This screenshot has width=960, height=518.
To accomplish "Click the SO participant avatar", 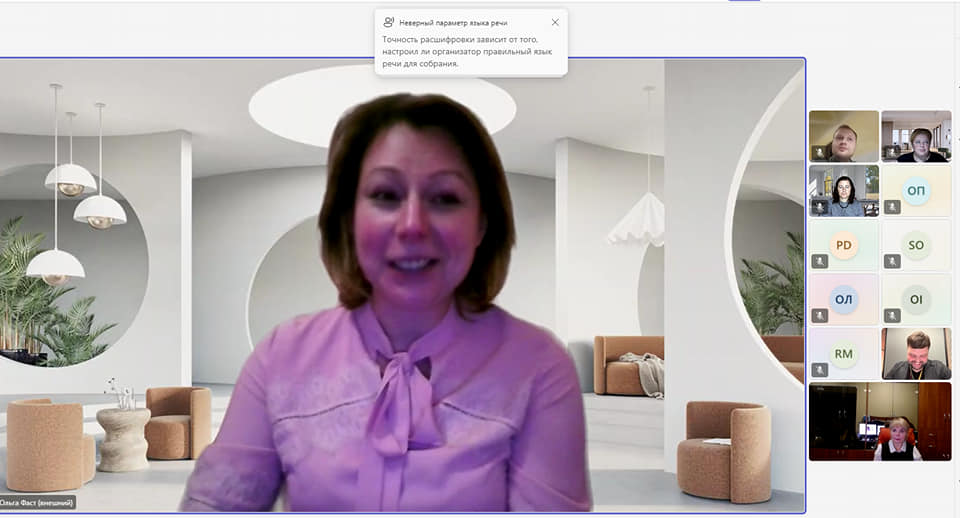I will (916, 245).
